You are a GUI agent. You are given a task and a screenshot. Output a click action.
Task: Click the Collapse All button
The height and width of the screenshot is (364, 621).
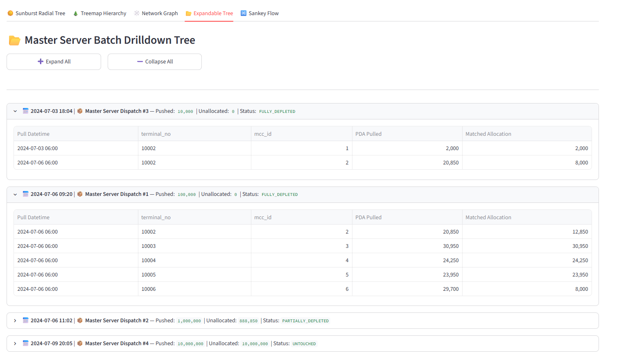[x=155, y=62]
